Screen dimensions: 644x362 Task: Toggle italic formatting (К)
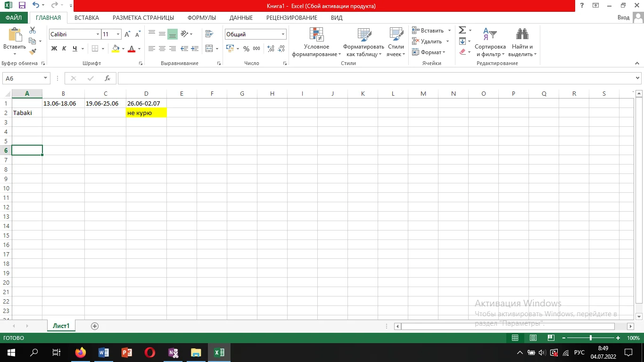point(64,49)
